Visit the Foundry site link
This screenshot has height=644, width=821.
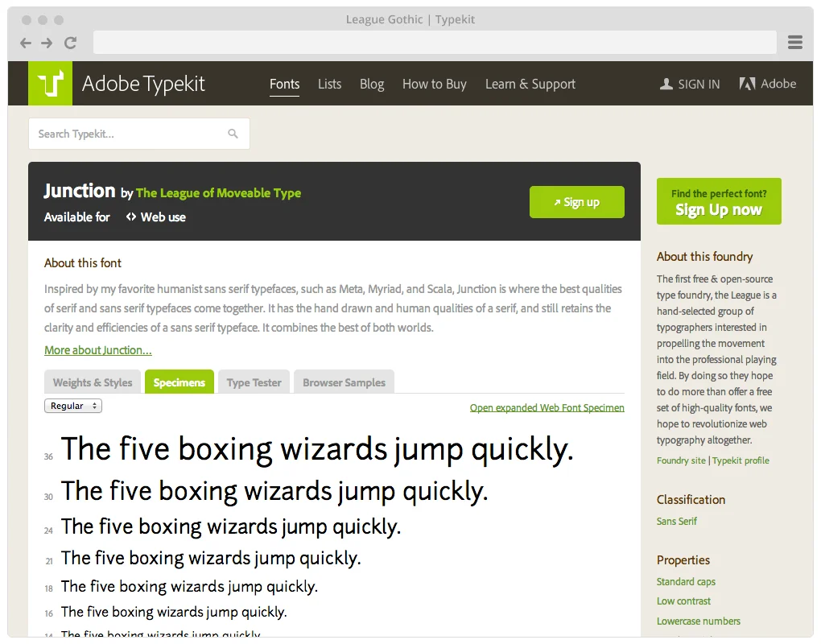click(x=681, y=460)
